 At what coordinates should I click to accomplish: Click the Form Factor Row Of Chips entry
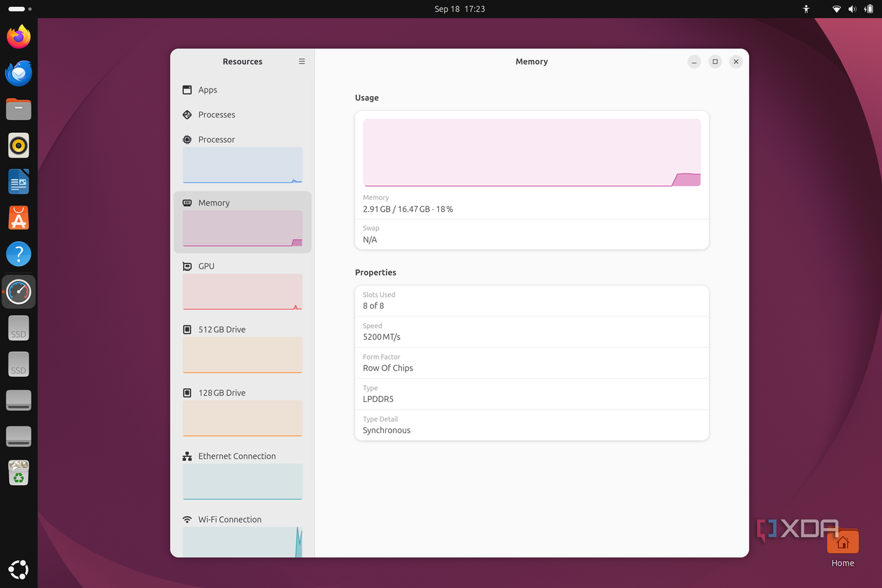coord(532,363)
